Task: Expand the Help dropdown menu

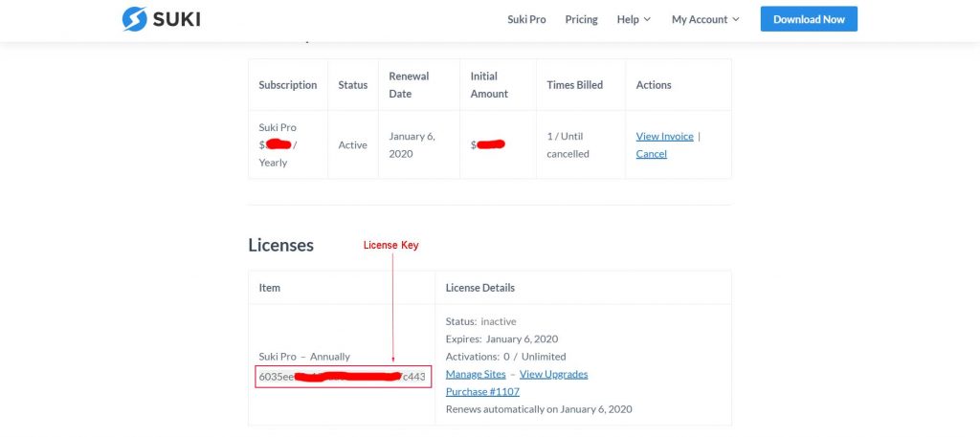Action: (x=634, y=19)
